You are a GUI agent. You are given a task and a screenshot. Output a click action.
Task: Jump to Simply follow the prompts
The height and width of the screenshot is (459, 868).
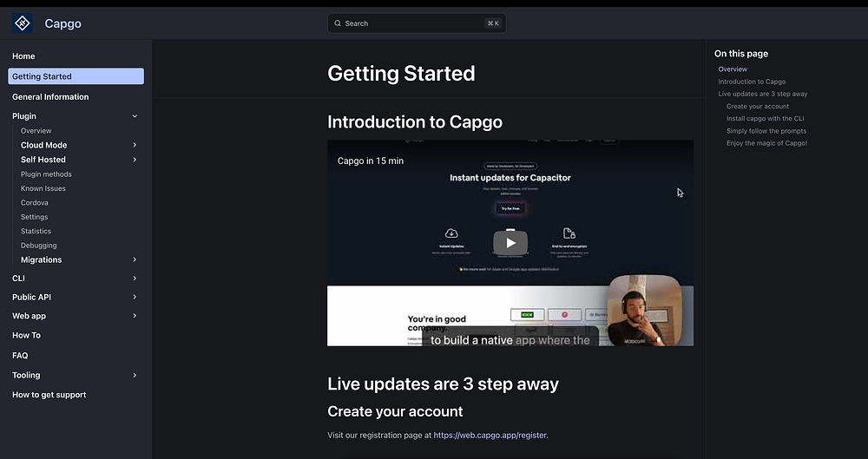[x=766, y=131]
